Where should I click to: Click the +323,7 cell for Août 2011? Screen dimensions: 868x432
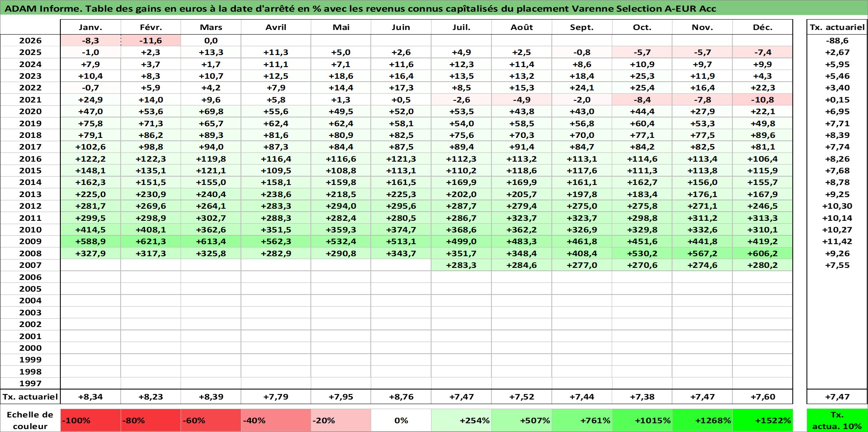tap(522, 218)
